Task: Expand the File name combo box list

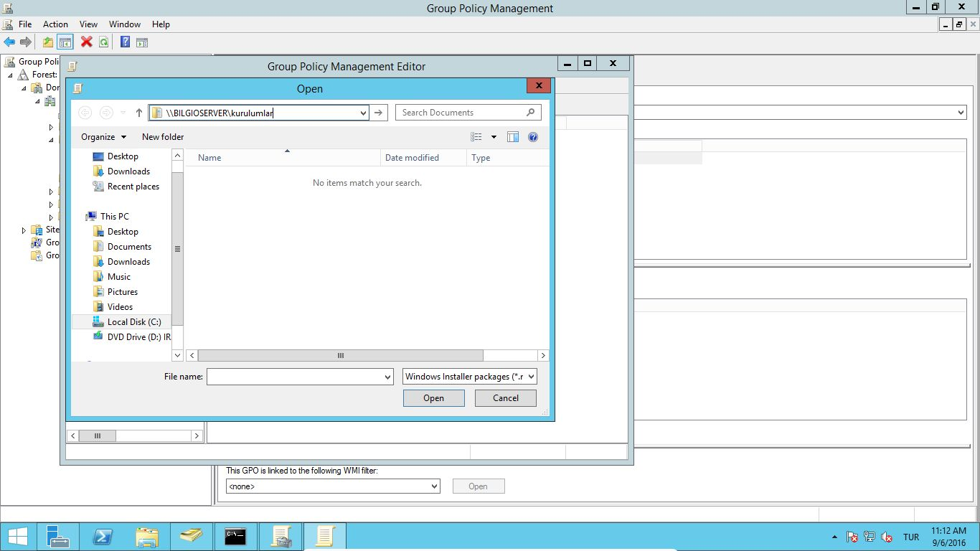Action: pos(387,377)
